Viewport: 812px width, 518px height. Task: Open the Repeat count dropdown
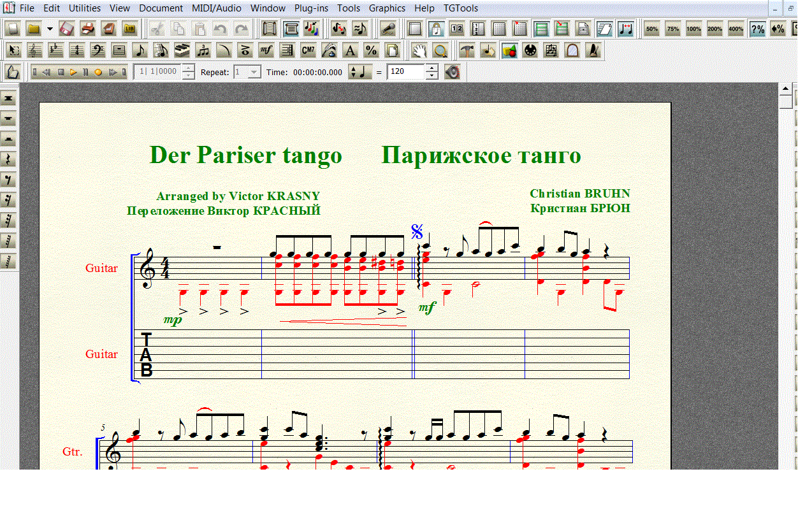point(254,72)
